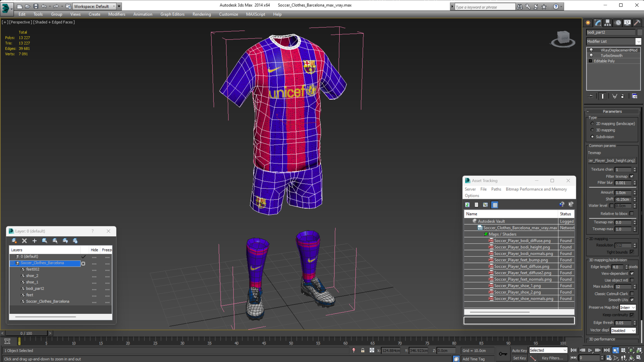The height and width of the screenshot is (362, 644).
Task: Toggle the Classic Catmull-Clark checkbox
Action: (632, 294)
